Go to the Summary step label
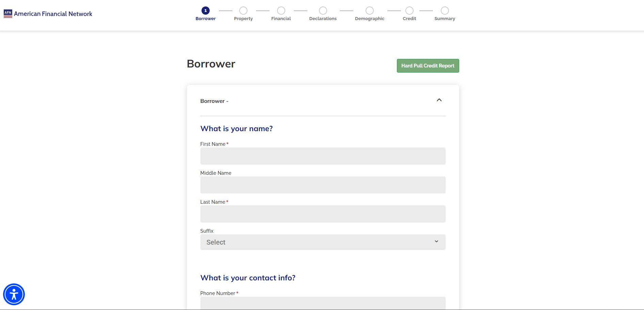The height and width of the screenshot is (310, 644). point(445,19)
